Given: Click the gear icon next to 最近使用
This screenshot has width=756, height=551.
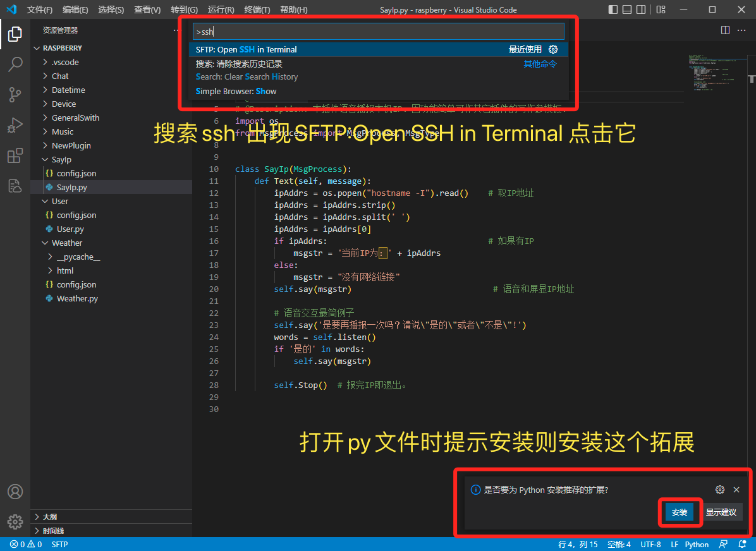Looking at the screenshot, I should pyautogui.click(x=553, y=50).
